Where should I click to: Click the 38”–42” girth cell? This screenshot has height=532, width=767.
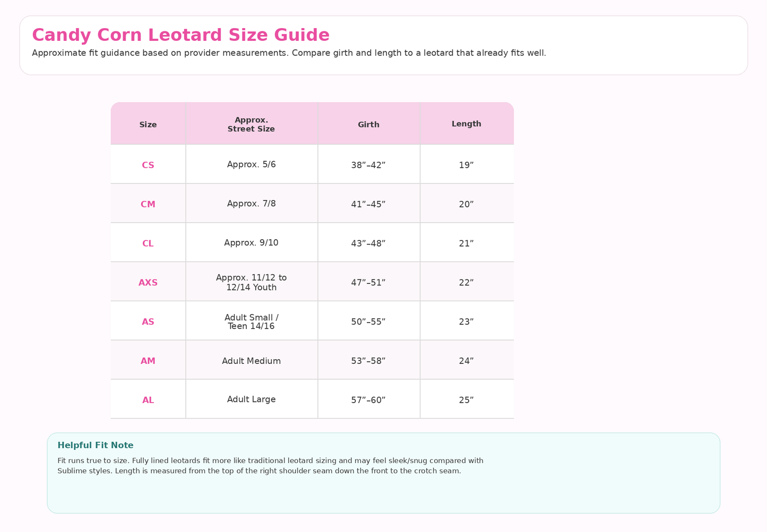(x=368, y=165)
